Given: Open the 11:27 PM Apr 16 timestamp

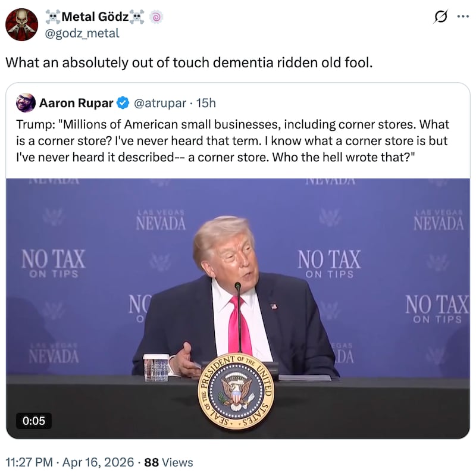Looking at the screenshot, I should (69, 462).
